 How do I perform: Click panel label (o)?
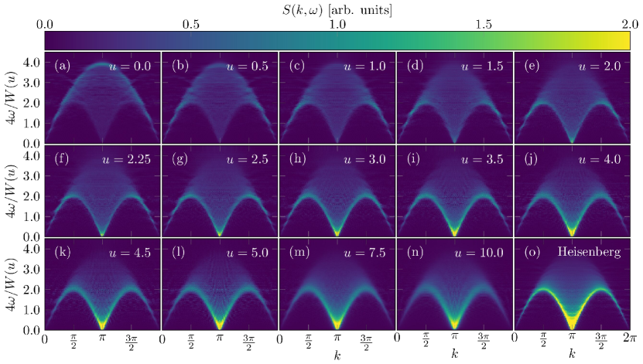coord(532,251)
